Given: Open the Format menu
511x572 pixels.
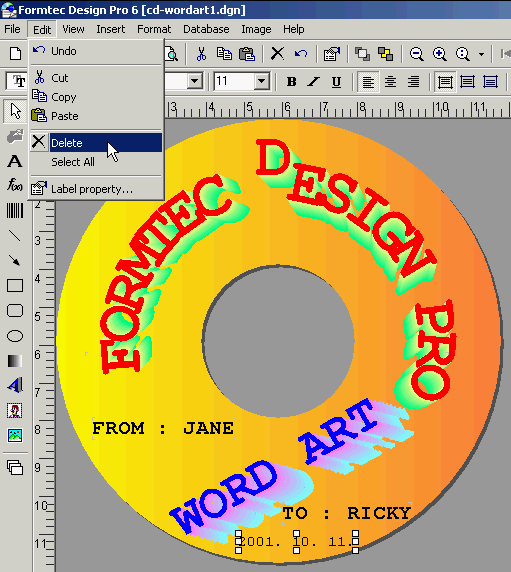Looking at the screenshot, I should 154,29.
